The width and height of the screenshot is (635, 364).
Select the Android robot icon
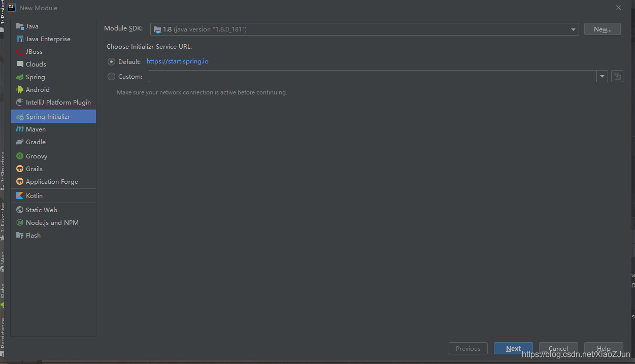[20, 89]
